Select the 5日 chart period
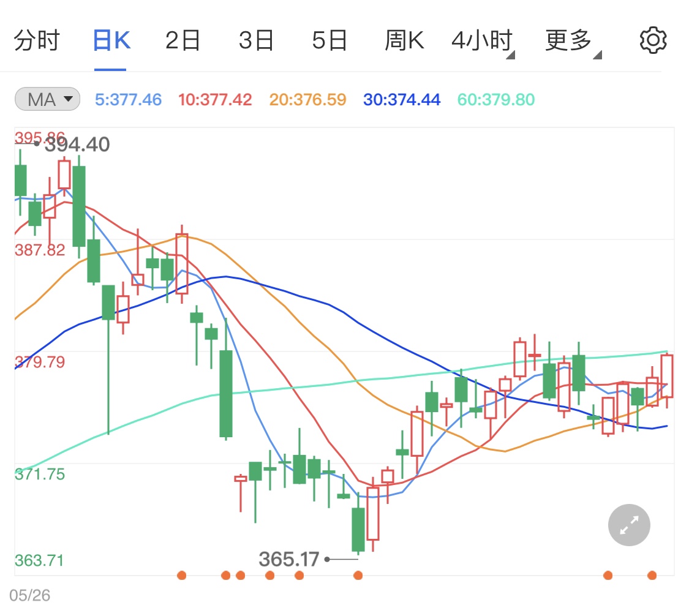Viewport: 689px width, 616px height. [x=329, y=39]
